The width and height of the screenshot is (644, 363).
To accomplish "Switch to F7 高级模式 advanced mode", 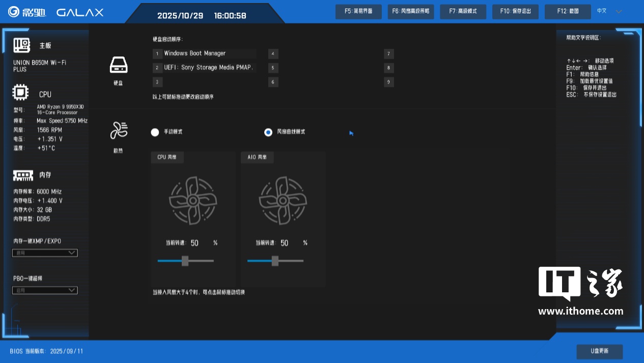I will [463, 11].
